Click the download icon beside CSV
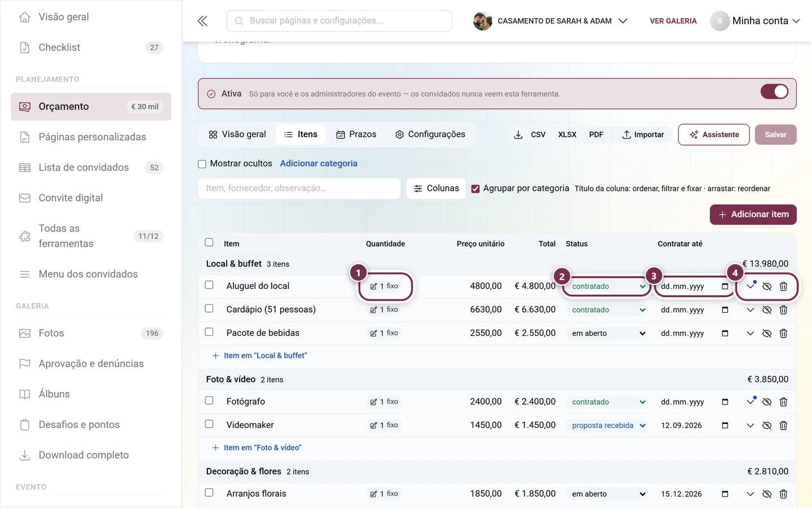This screenshot has width=812, height=508. pyautogui.click(x=518, y=135)
